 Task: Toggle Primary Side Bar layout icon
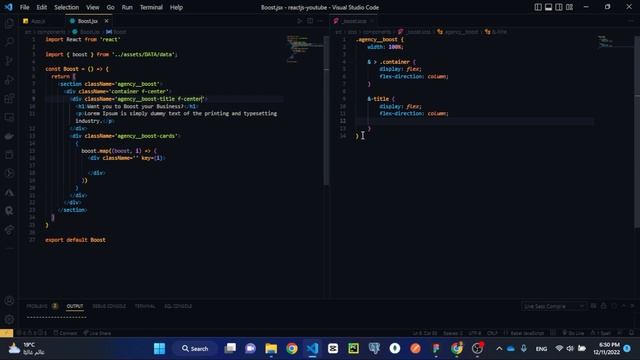tap(538, 7)
